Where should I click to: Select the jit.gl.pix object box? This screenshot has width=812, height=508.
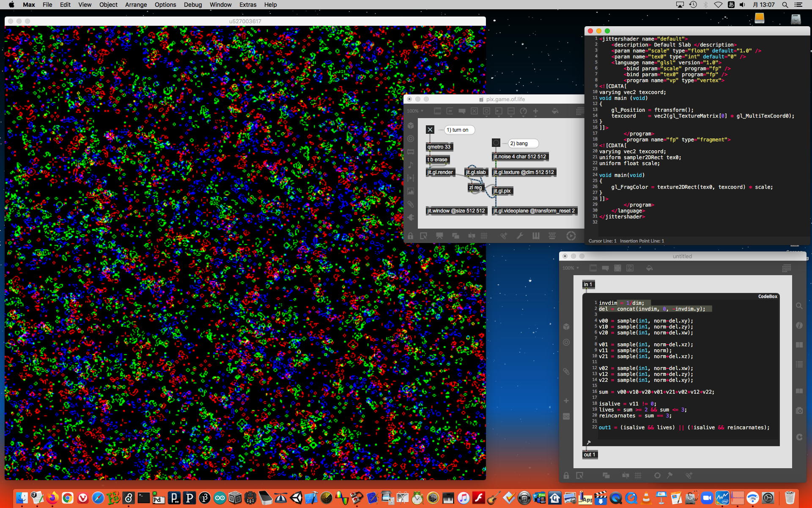[502, 191]
